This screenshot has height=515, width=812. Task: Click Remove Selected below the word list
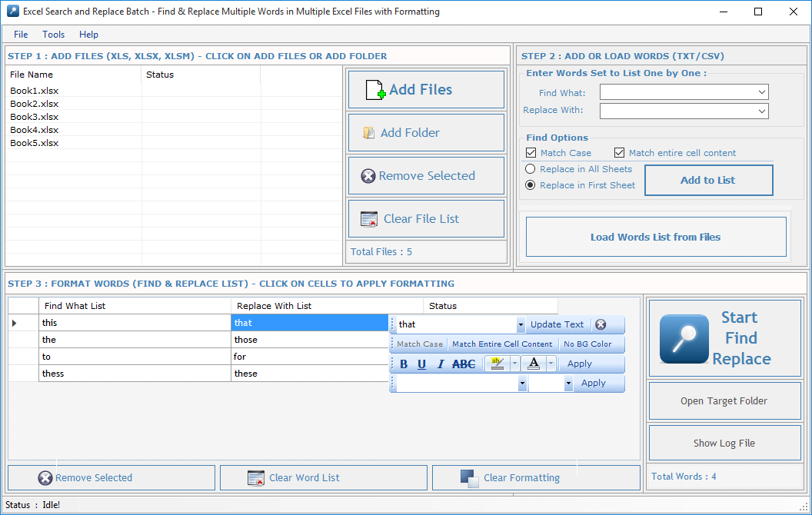[111, 478]
